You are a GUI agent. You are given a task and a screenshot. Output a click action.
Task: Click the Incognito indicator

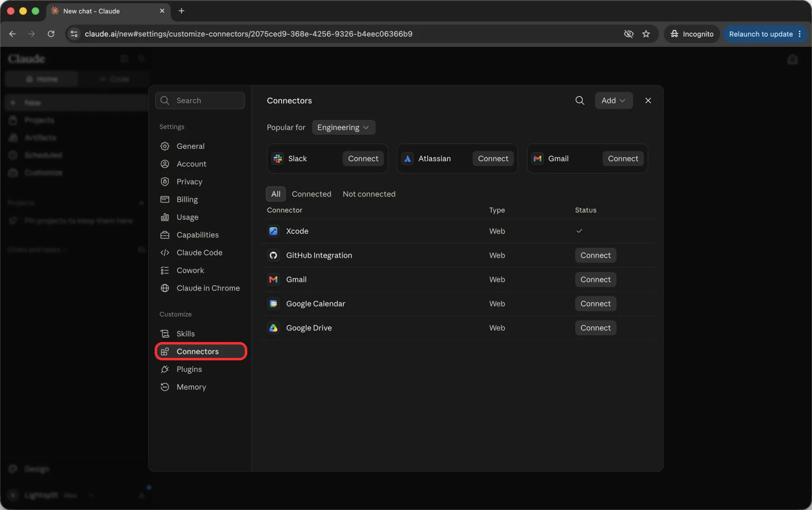click(692, 34)
